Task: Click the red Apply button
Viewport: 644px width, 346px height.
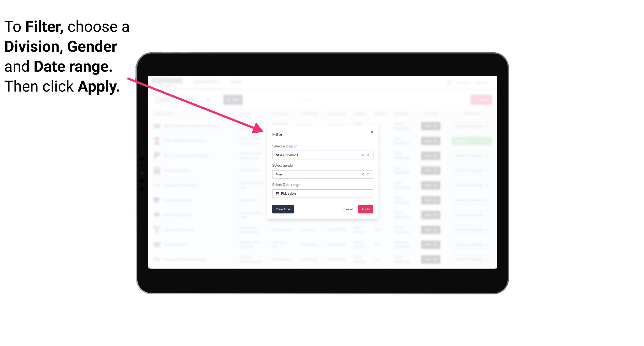Action: tap(365, 209)
